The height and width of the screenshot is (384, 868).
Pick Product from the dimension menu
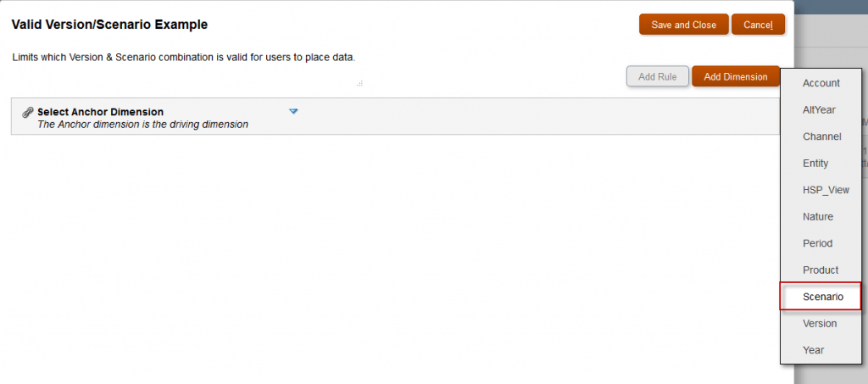point(821,270)
